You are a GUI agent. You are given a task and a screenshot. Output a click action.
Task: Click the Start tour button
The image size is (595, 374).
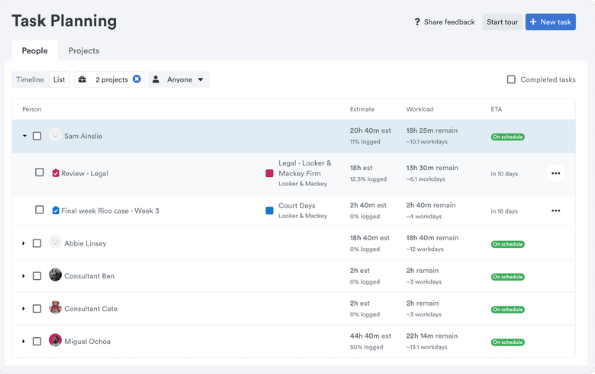click(502, 22)
